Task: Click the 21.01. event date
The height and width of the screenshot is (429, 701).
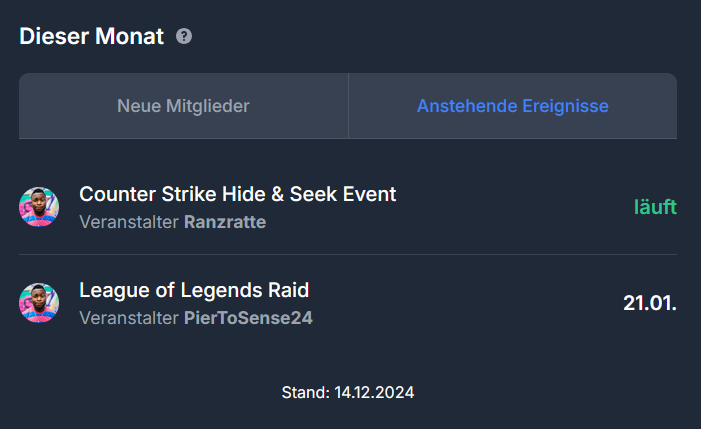Action: (650, 303)
